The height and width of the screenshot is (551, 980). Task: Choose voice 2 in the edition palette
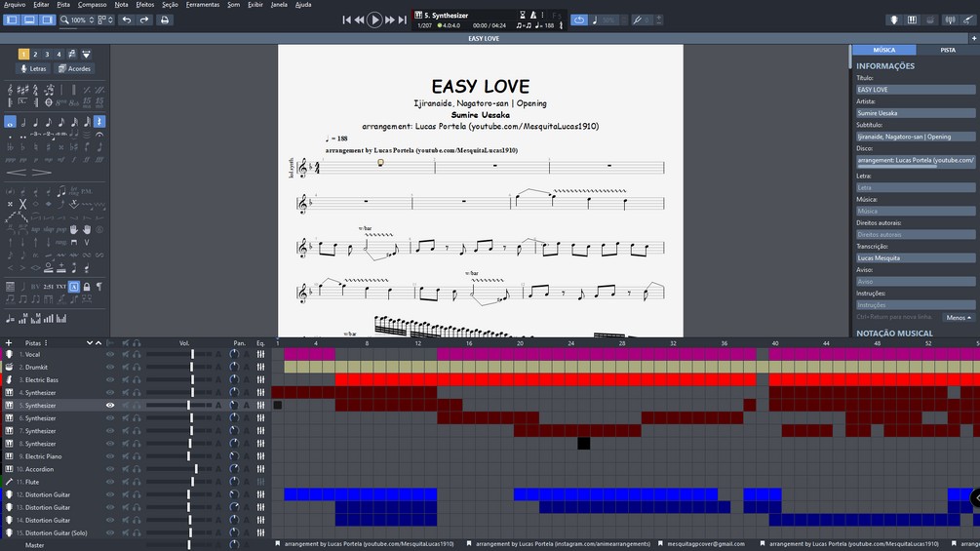35,55
